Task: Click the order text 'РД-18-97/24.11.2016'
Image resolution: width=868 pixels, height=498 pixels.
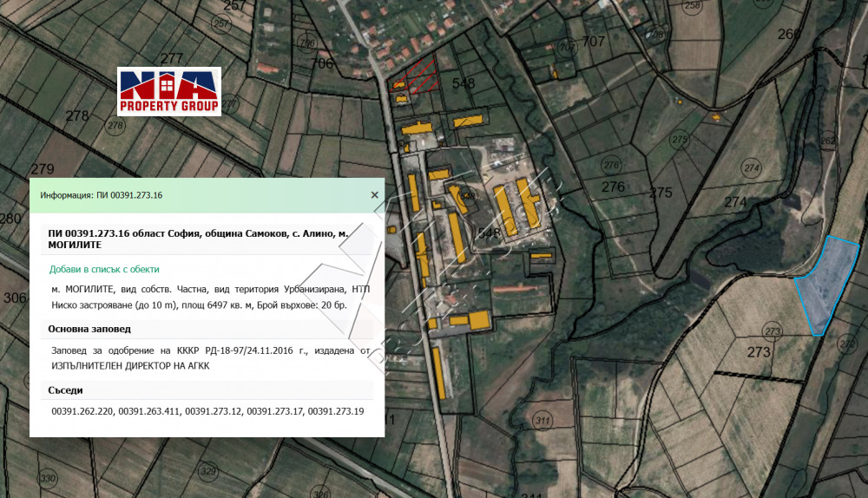Action: [x=249, y=351]
